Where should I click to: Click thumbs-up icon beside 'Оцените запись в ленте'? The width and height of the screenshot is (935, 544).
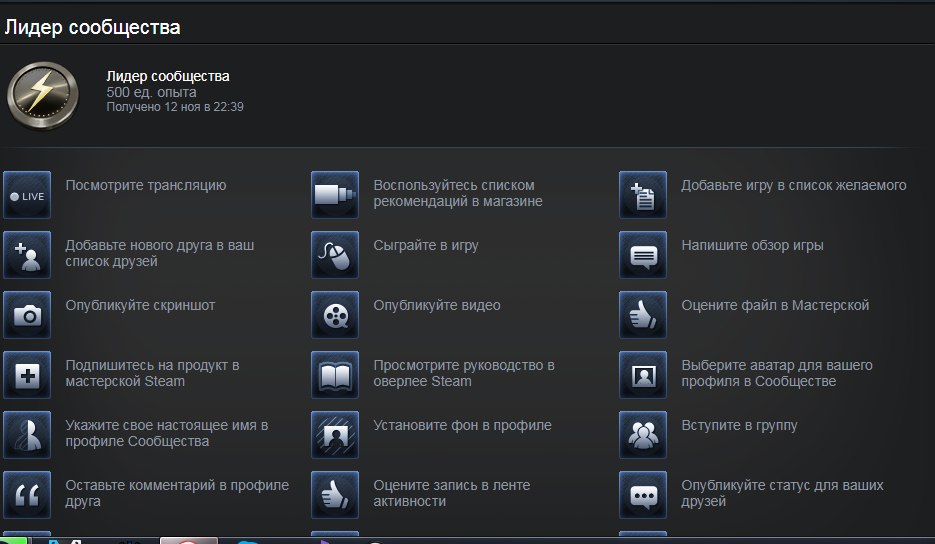pyautogui.click(x=335, y=495)
